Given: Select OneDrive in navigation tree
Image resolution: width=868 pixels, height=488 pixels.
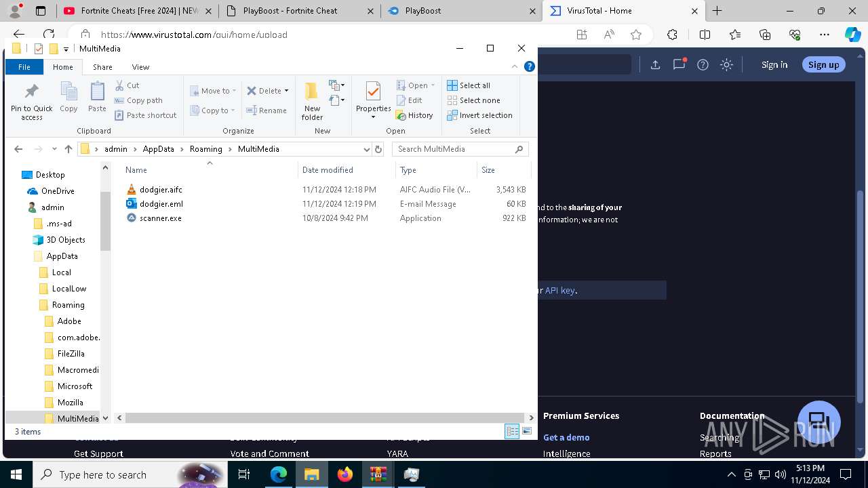Looking at the screenshot, I should point(58,191).
